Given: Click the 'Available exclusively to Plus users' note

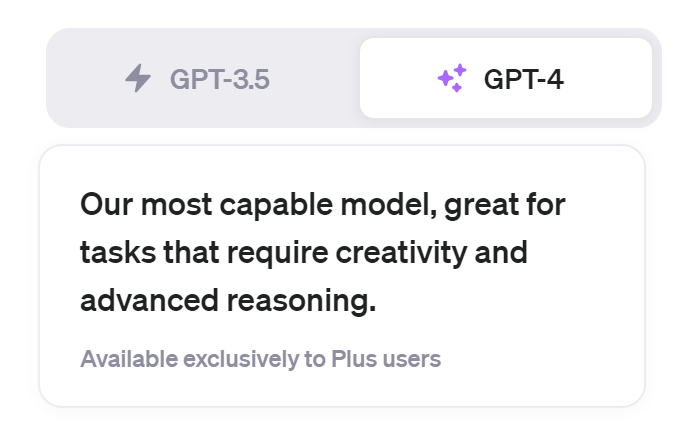Looking at the screenshot, I should pyautogui.click(x=260, y=359).
